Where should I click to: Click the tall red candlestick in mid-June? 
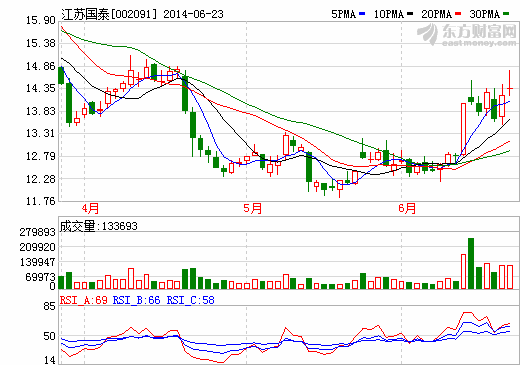(x=463, y=129)
